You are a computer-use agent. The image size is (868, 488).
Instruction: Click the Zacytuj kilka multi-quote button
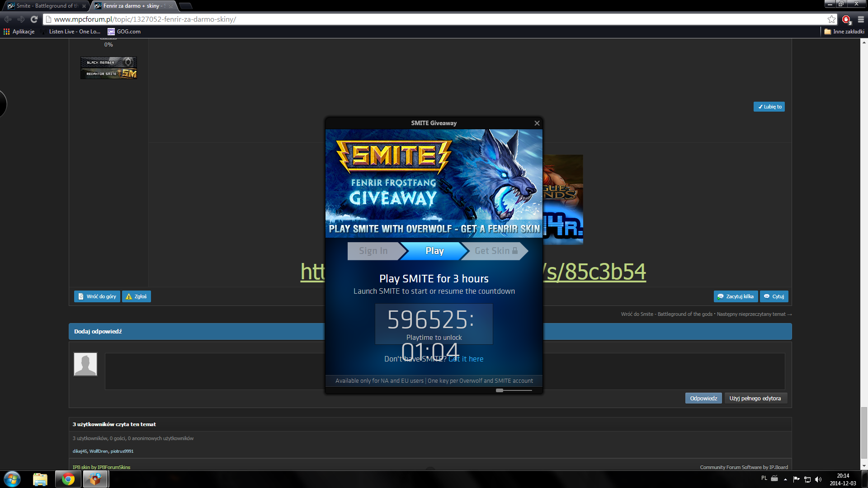736,297
